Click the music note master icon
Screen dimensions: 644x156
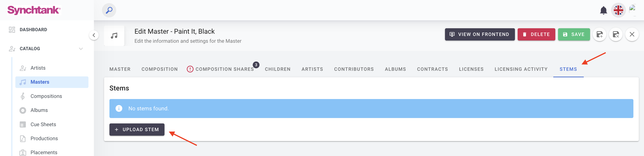tap(114, 35)
